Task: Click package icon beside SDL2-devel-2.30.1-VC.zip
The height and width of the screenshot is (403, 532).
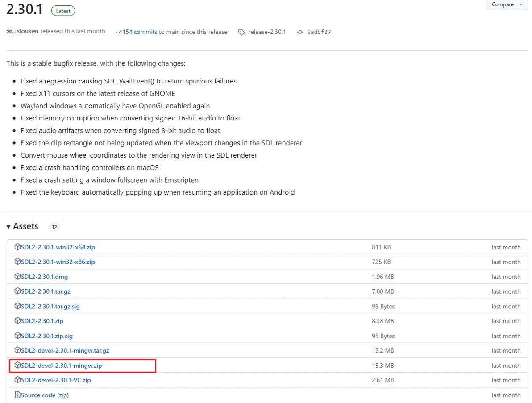Action: (17, 380)
